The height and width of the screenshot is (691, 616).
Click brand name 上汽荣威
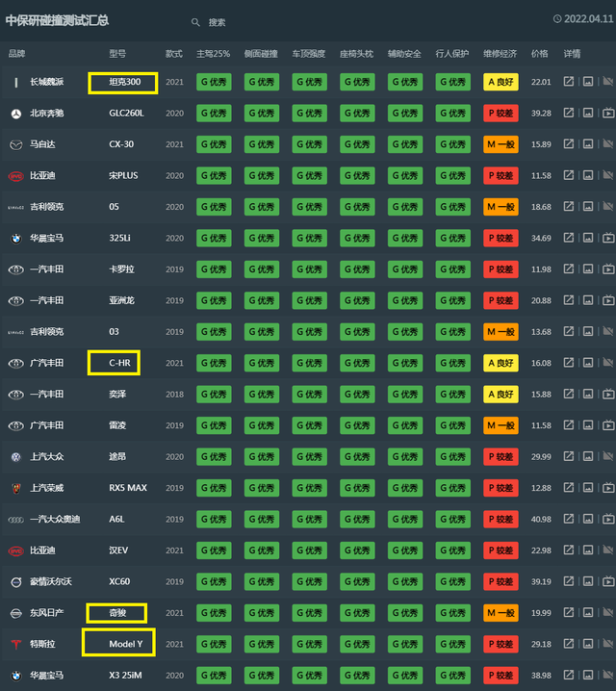tap(47, 488)
